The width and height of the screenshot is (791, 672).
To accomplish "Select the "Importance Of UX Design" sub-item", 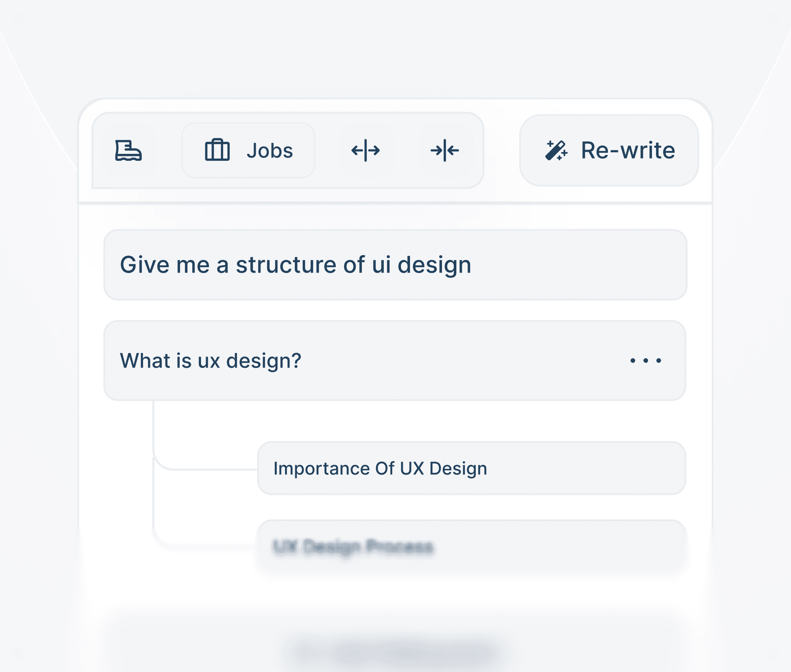I will tap(471, 468).
